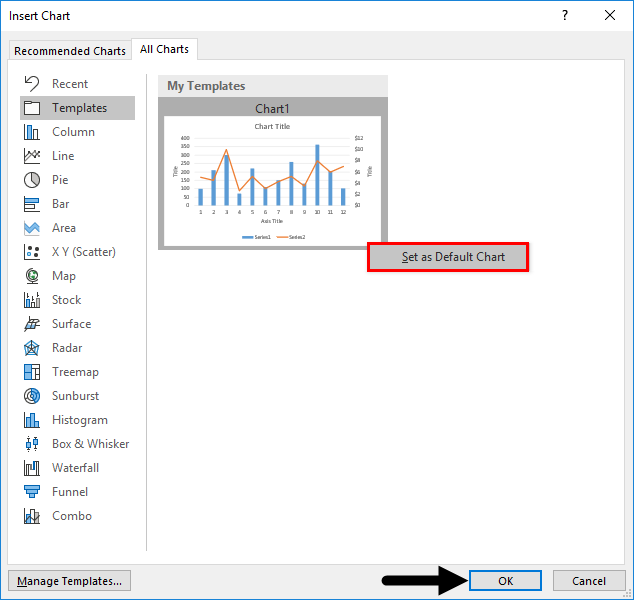Click the Chart1 template title

(x=273, y=109)
